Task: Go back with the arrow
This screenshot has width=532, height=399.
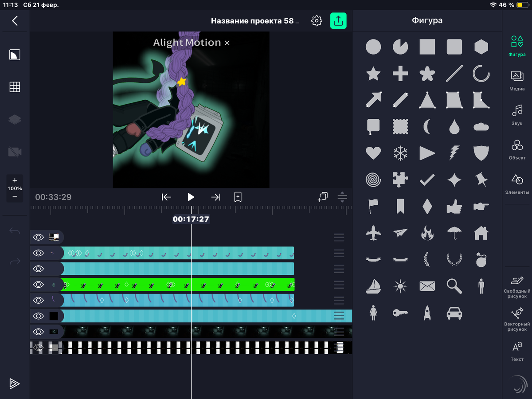Action: click(15, 20)
